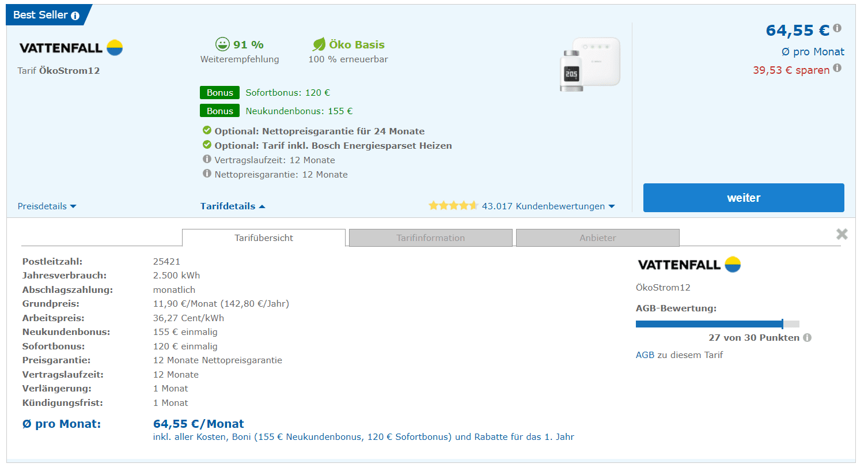
Task: Click check icon for Nettopreisgarantie für 24 Monate
Action: (x=207, y=130)
